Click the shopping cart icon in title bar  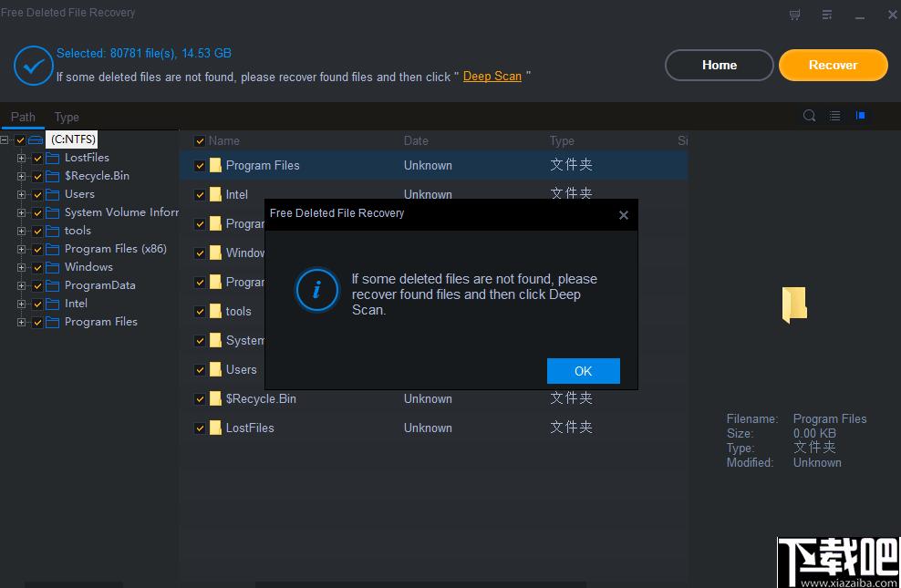click(794, 15)
